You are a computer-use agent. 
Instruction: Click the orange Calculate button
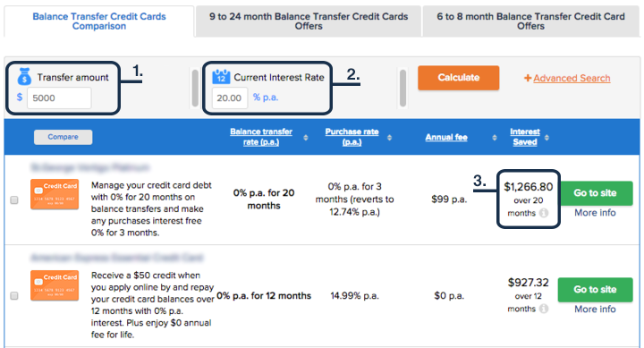pos(458,78)
